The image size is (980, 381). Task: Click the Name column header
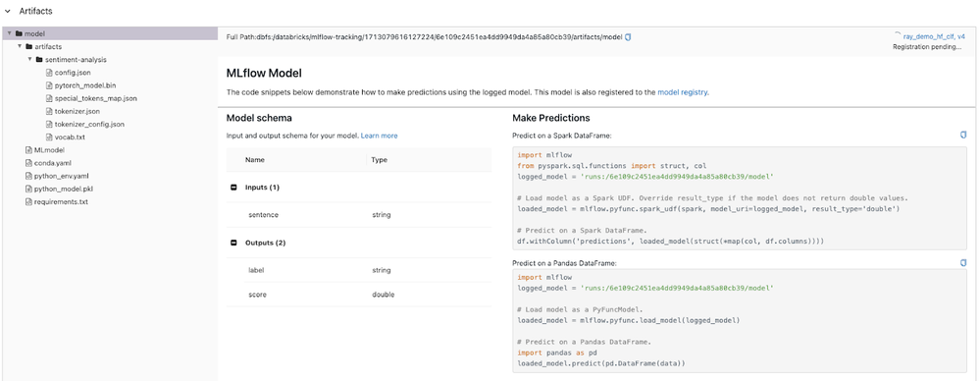pyautogui.click(x=254, y=160)
